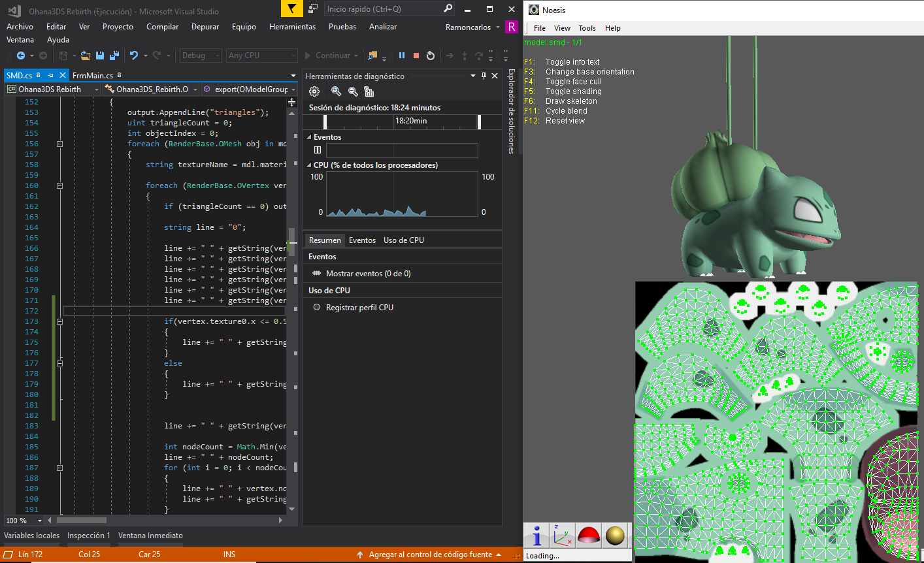Open the feedback icon beside notifications flag
The image size is (924, 563).
[x=313, y=8]
